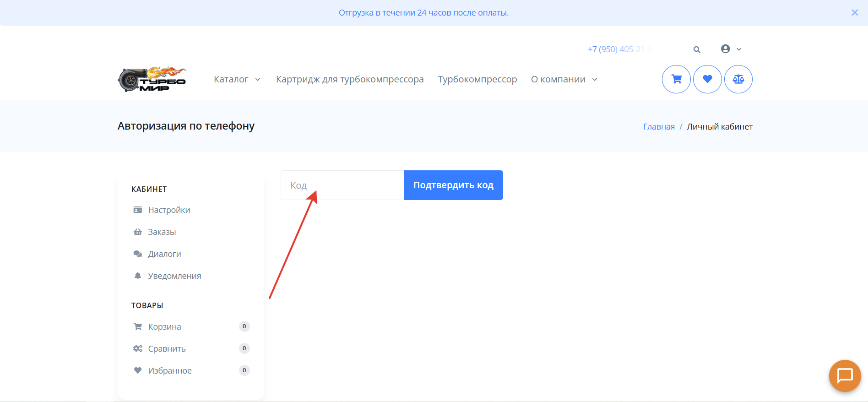The height and width of the screenshot is (402, 868).
Task: Click the Корзина count badge
Action: tap(244, 326)
